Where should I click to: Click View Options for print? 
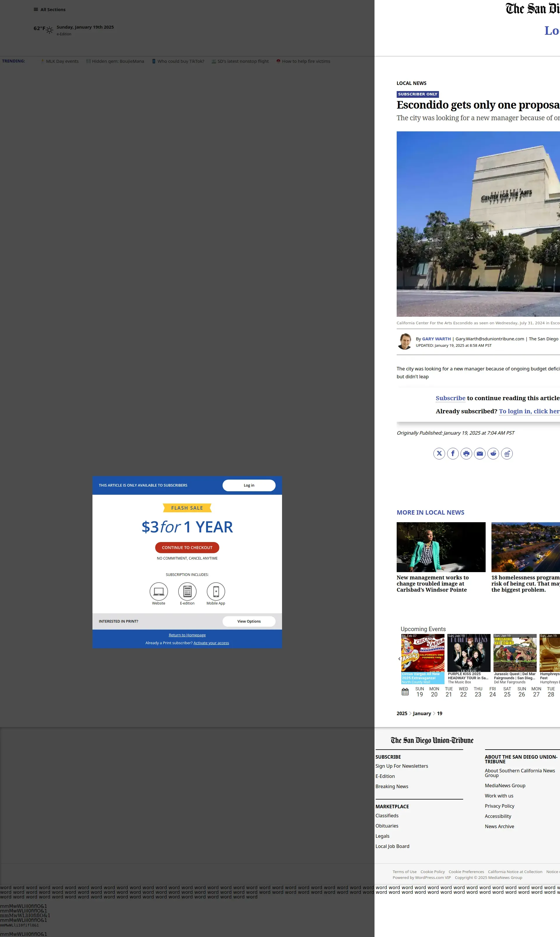[x=249, y=621]
